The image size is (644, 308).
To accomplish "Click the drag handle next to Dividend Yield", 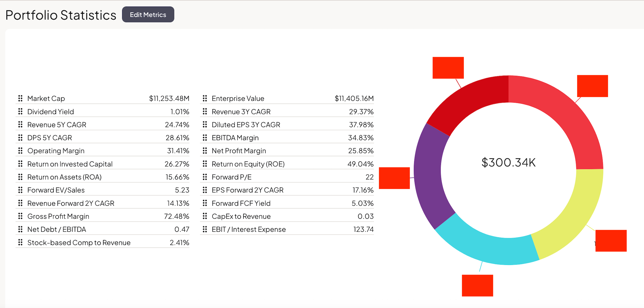I will click(20, 111).
